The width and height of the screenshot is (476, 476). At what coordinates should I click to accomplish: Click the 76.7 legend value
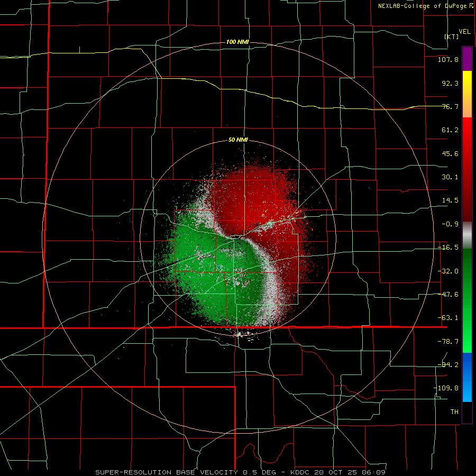point(450,106)
